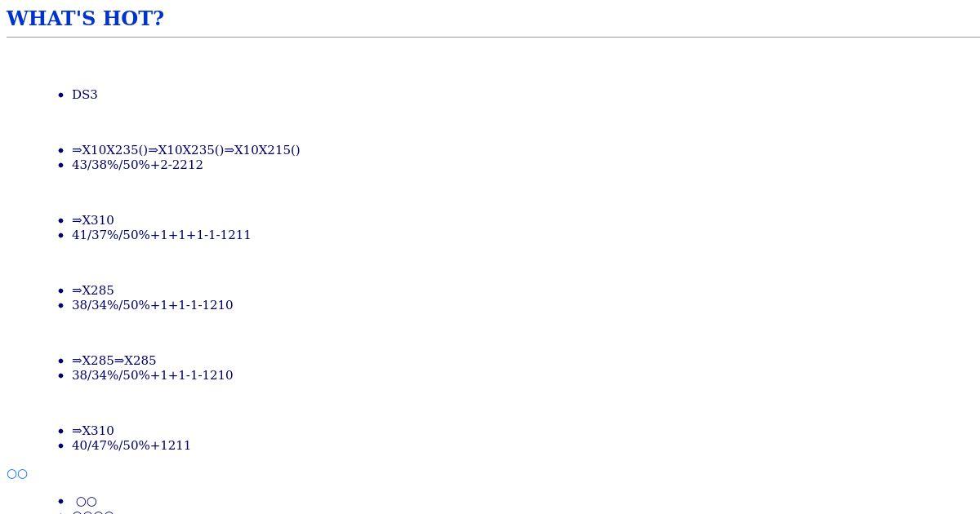
Task: Click the 41/37%/50%+1+1+1-1-1211 stats line
Action: coord(162,235)
